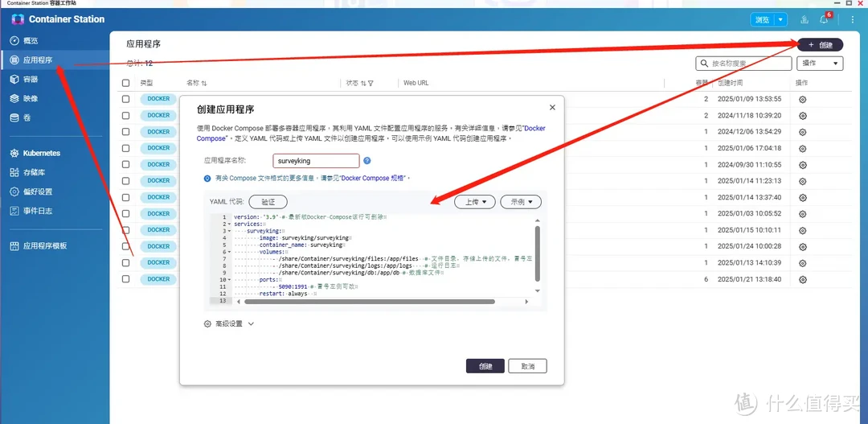Collapse the services fold arrow on line 2

230,224
